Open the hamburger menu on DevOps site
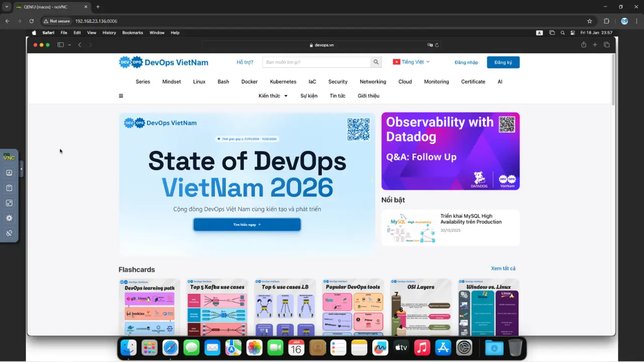 click(121, 96)
